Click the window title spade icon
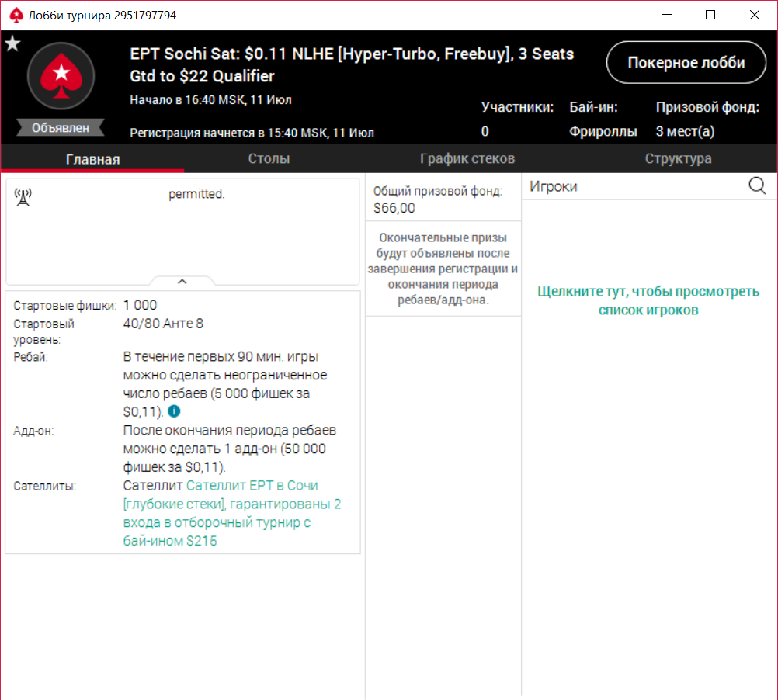 pos(16,15)
